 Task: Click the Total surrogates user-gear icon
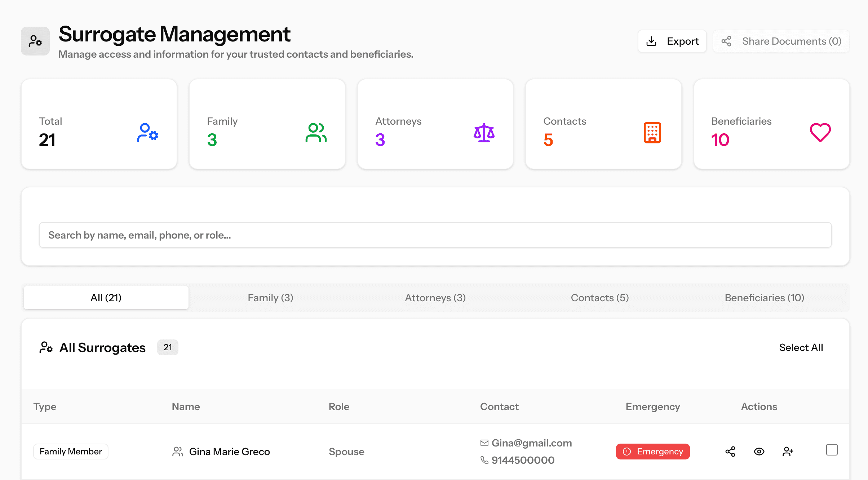click(148, 133)
